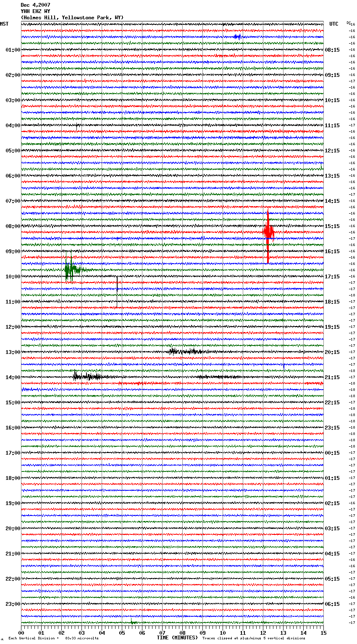357x644 pixels.
Task: Click the 01:00 MST time label
Action: pyautogui.click(x=13, y=50)
